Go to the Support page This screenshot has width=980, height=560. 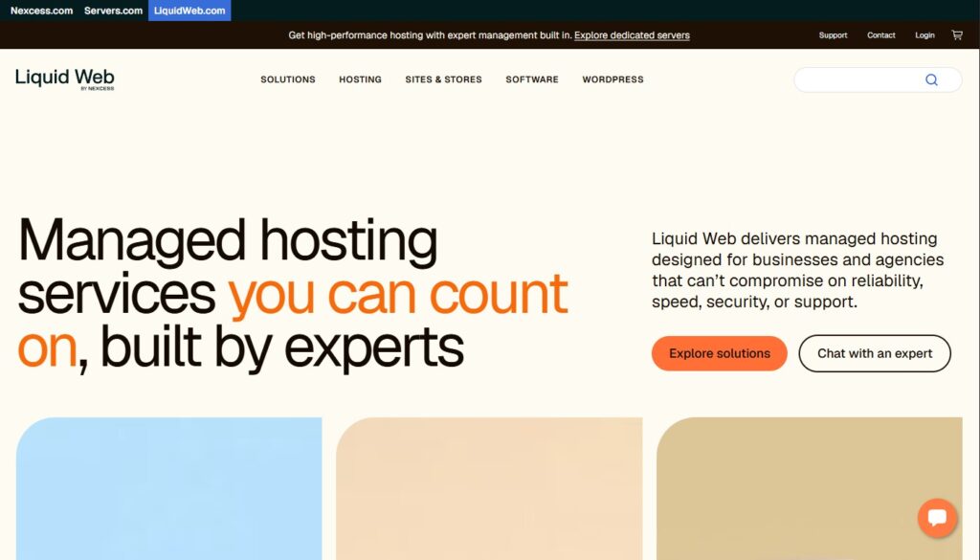(x=834, y=35)
